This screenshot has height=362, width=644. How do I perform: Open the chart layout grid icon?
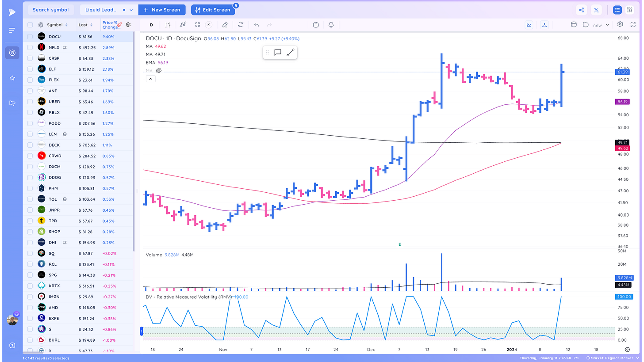[x=574, y=25]
